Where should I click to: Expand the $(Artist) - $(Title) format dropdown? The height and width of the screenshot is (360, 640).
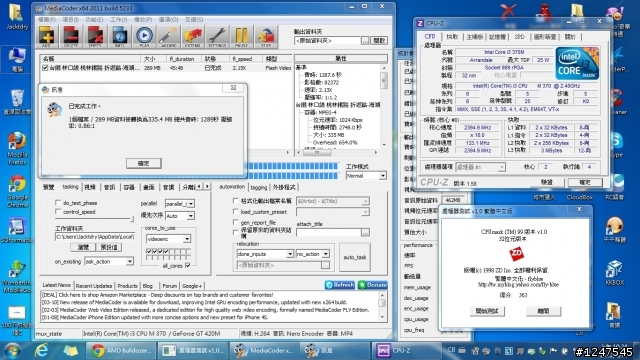click(x=333, y=201)
